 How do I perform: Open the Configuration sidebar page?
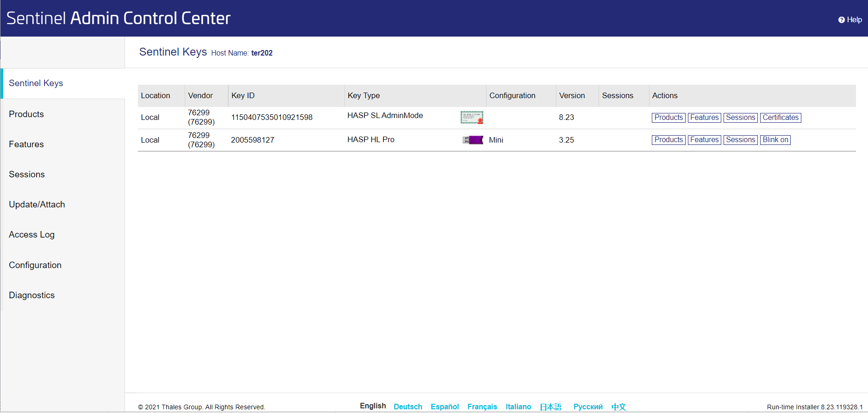[35, 265]
